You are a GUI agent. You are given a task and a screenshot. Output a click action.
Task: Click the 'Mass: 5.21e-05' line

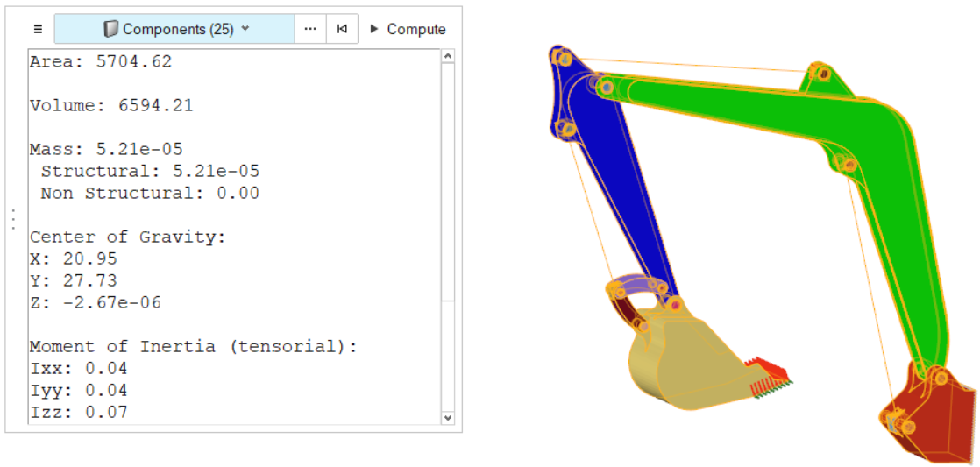(x=106, y=149)
